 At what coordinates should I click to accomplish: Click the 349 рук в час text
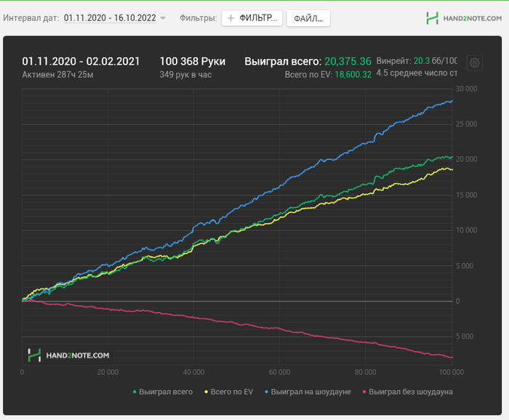coord(185,75)
